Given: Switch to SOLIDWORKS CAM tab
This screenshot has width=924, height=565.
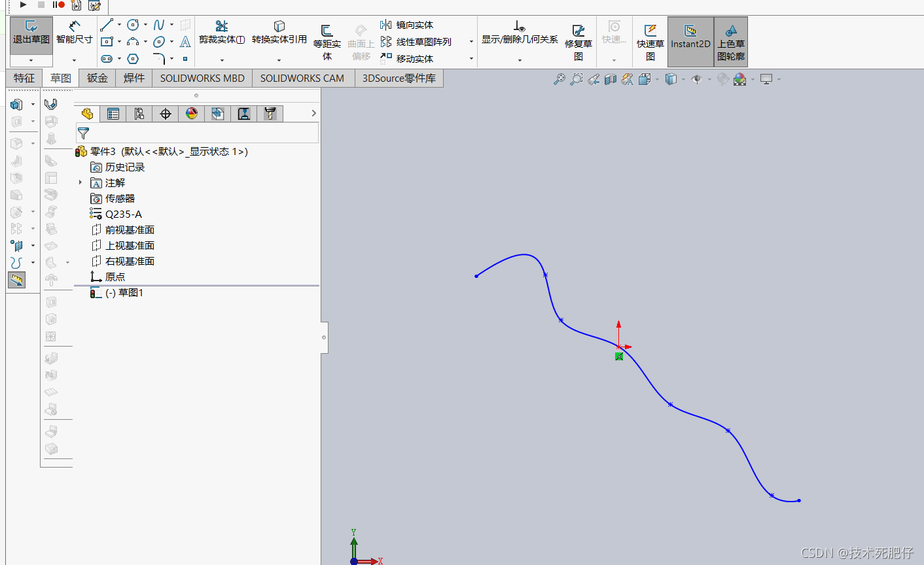Looking at the screenshot, I should click(302, 78).
